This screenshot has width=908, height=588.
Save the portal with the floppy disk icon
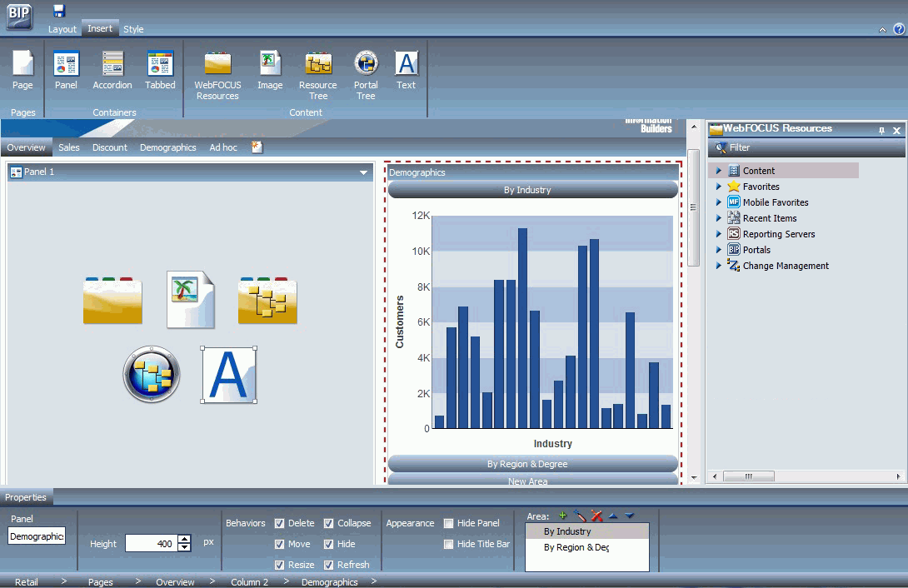[x=59, y=11]
